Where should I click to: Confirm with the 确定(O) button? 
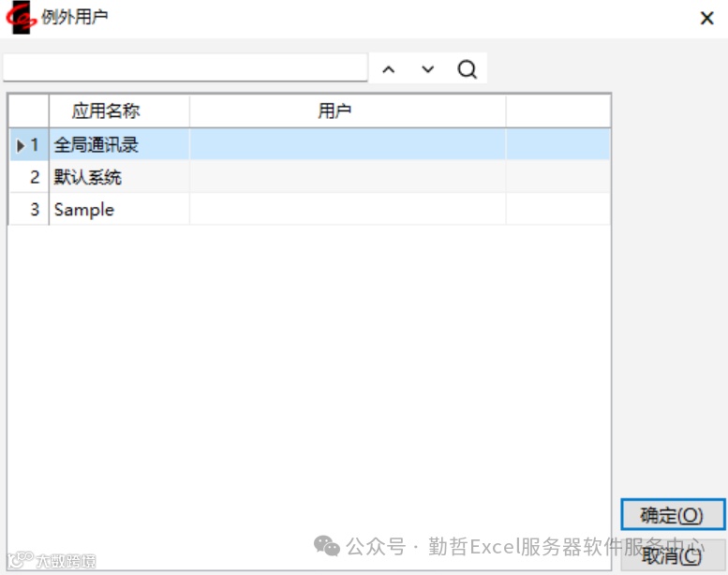tap(673, 514)
